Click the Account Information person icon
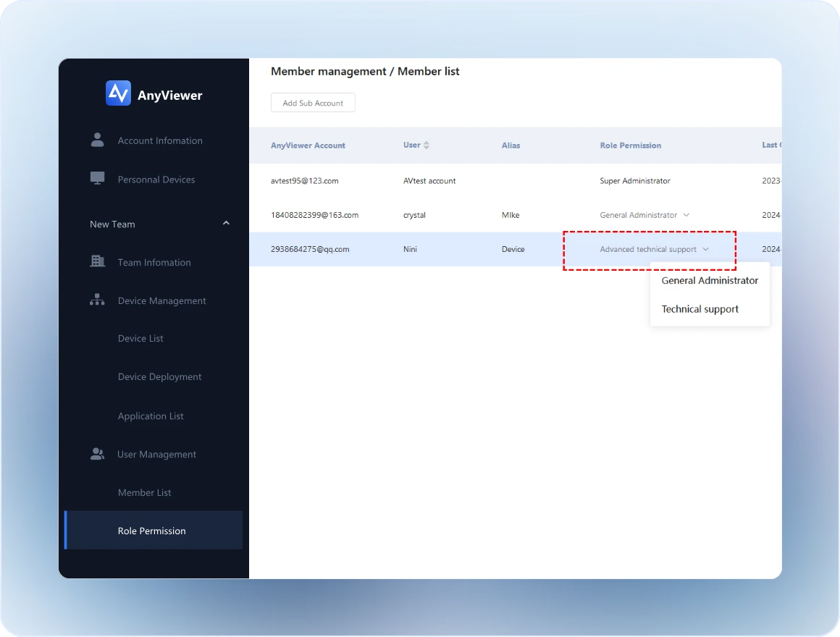 pos(97,140)
